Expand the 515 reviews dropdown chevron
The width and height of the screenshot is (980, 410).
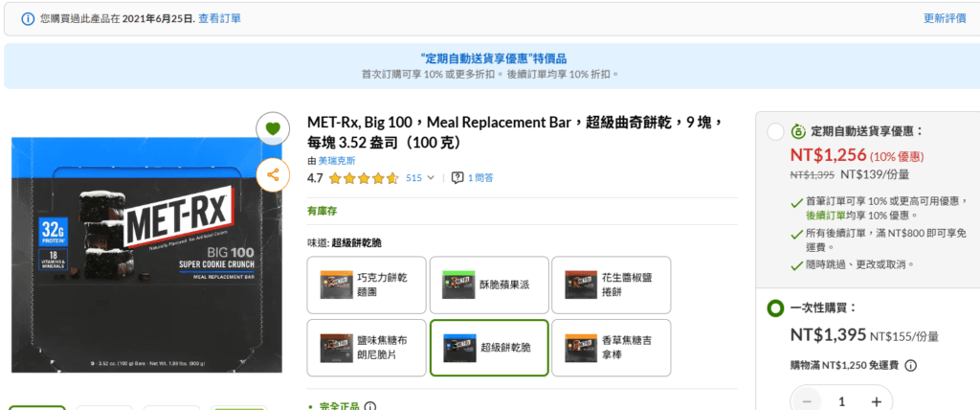coord(430,177)
